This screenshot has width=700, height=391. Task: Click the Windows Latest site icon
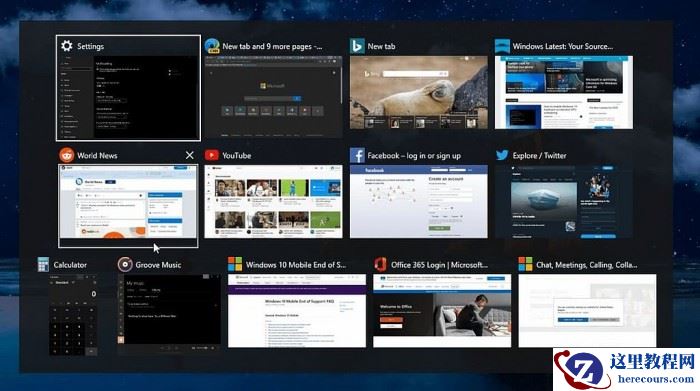(502, 46)
